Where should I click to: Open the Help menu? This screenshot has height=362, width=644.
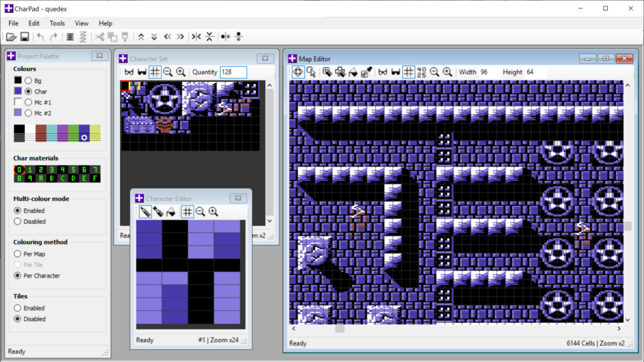tap(105, 23)
